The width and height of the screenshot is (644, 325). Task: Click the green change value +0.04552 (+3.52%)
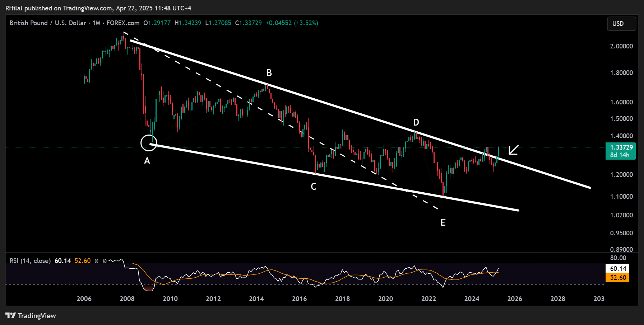(x=292, y=23)
